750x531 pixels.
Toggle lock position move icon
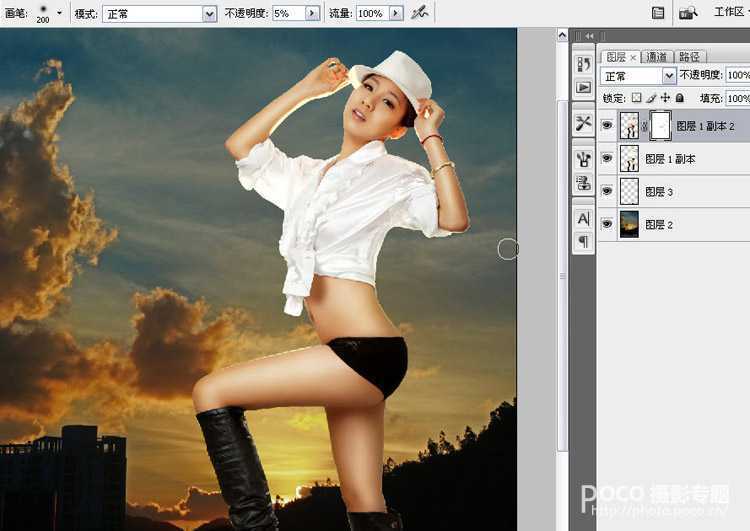(665, 98)
